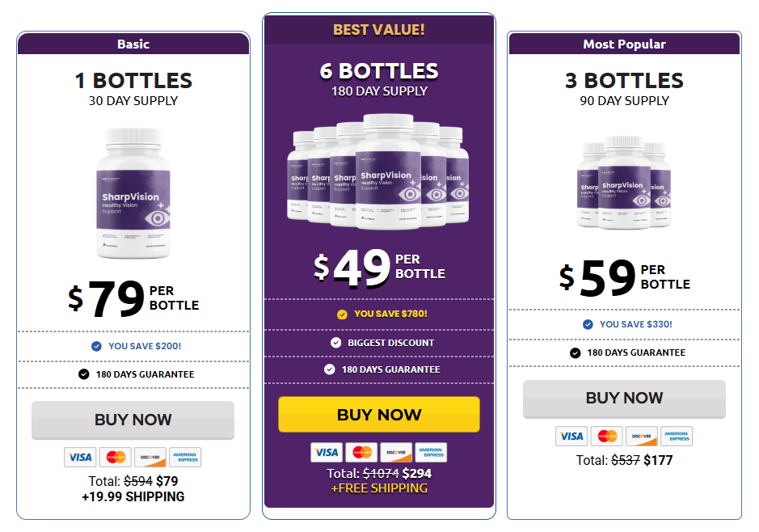759x532 pixels.
Task: Click the gray Buy Now button for 1 bottle
Action: click(133, 420)
